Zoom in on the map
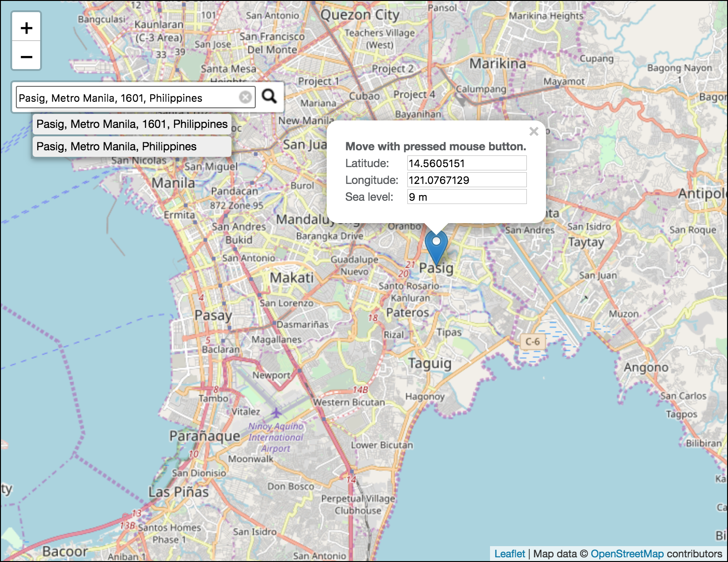Image resolution: width=728 pixels, height=562 pixels. [x=27, y=28]
